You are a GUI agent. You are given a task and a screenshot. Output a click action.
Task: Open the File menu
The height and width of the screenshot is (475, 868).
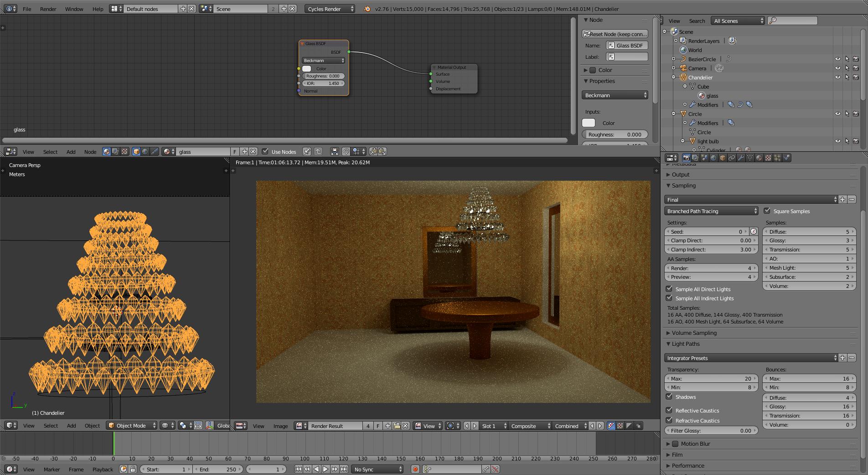tap(27, 9)
